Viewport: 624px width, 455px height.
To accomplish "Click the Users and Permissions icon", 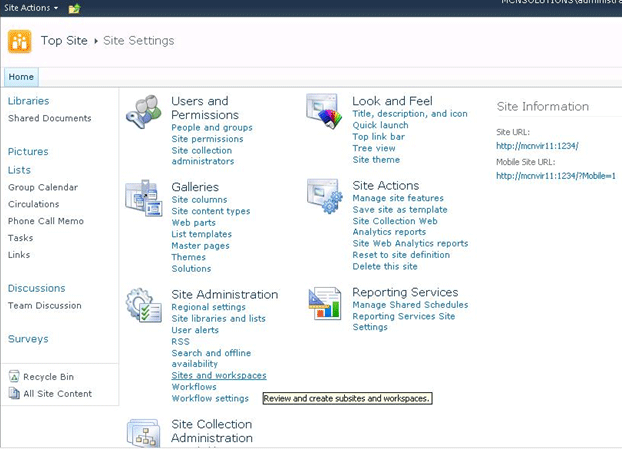I will [x=144, y=112].
